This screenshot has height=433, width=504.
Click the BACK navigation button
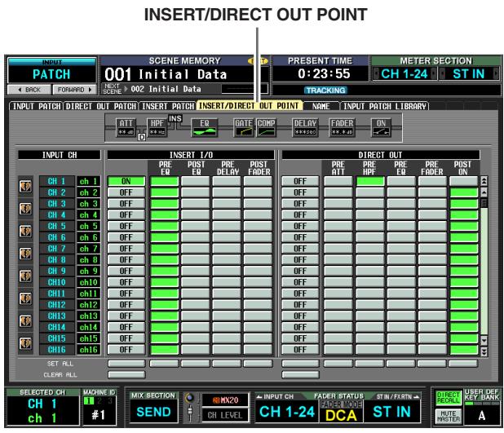29,90
